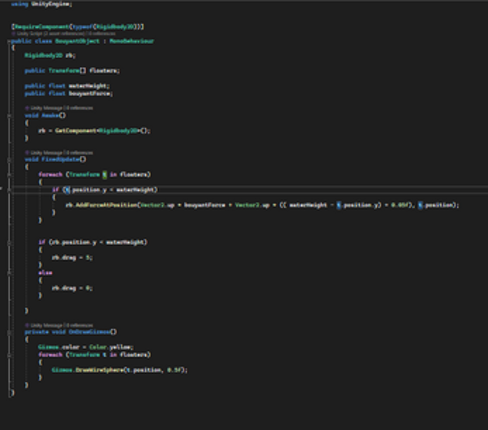Click references CodeLens above class declaration

click(102, 34)
